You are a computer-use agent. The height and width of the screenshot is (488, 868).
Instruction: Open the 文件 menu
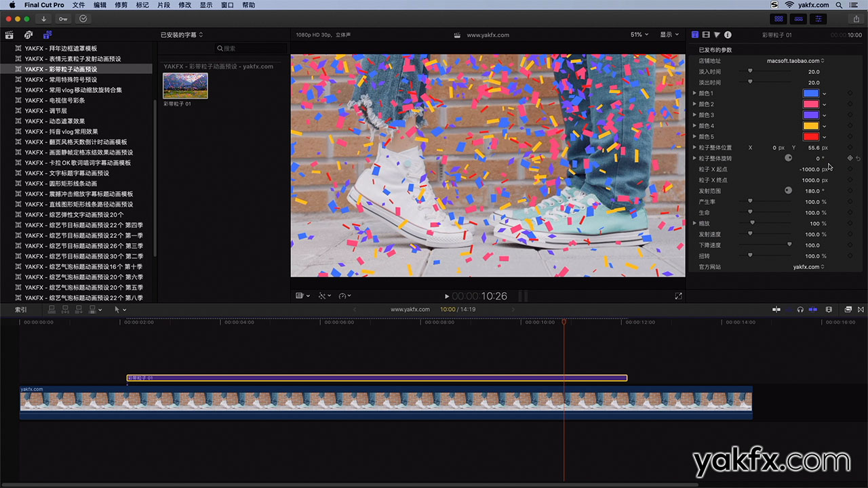pyautogui.click(x=79, y=5)
